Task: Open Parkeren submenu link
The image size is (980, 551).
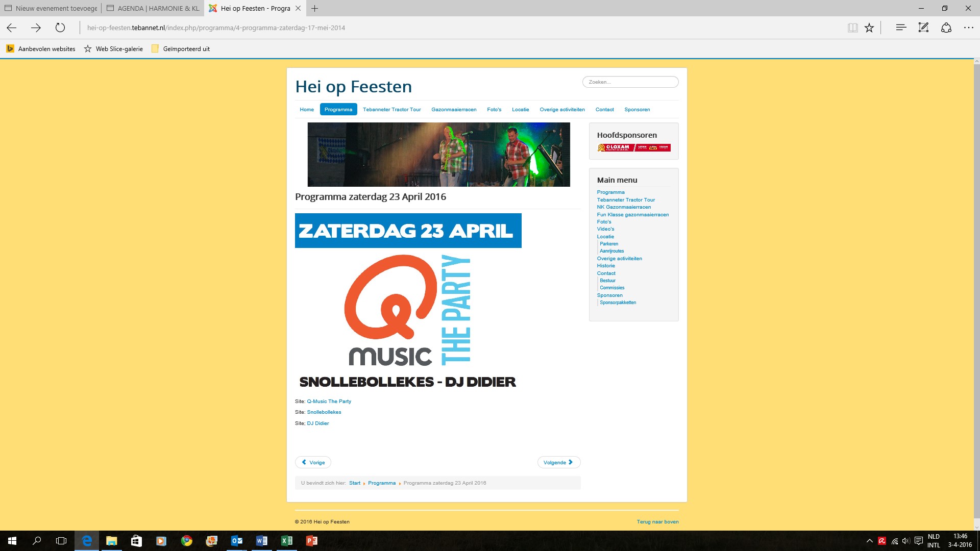Action: coord(609,244)
